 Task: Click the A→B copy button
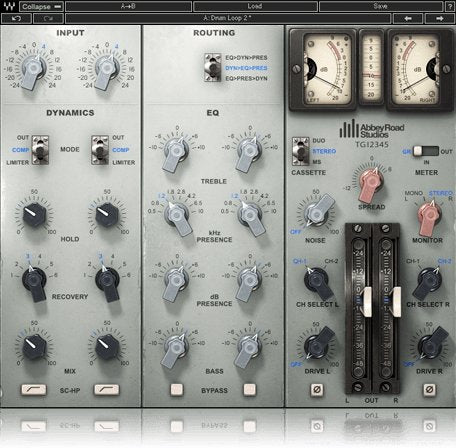coord(128,6)
